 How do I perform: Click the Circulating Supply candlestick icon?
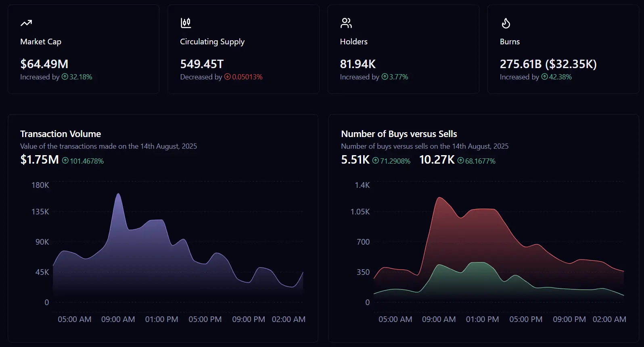pos(186,23)
